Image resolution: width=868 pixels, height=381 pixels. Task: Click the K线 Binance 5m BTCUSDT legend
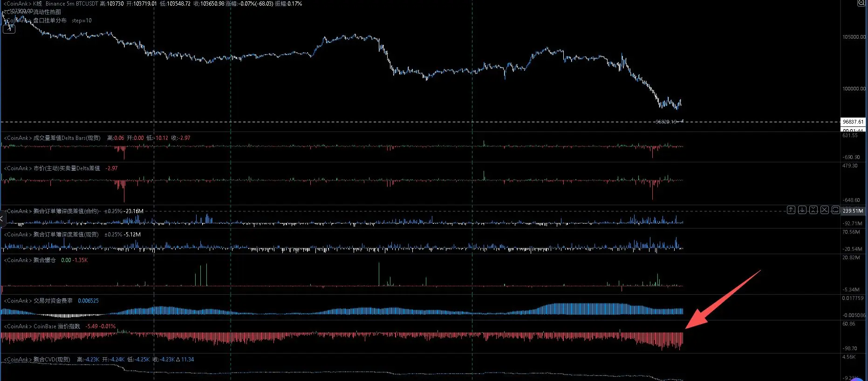pos(51,4)
